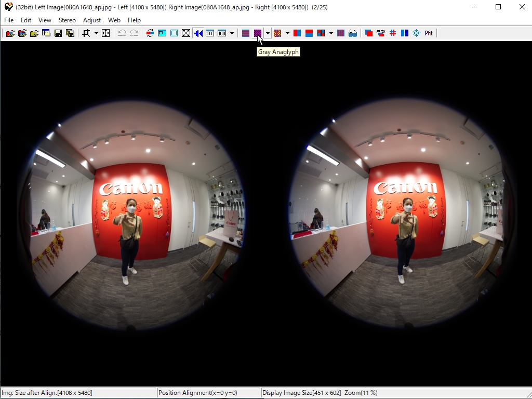Click the Pnt print button

coord(429,33)
